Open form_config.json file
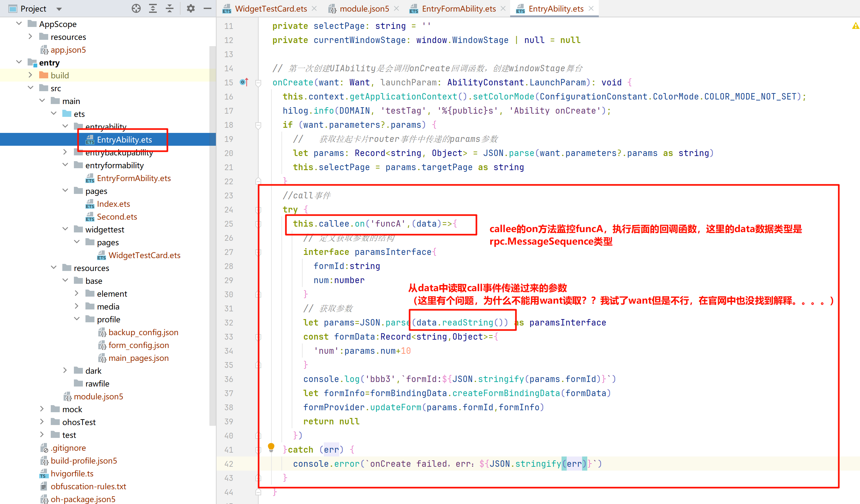Screen dimensions: 860x504 pos(138,345)
